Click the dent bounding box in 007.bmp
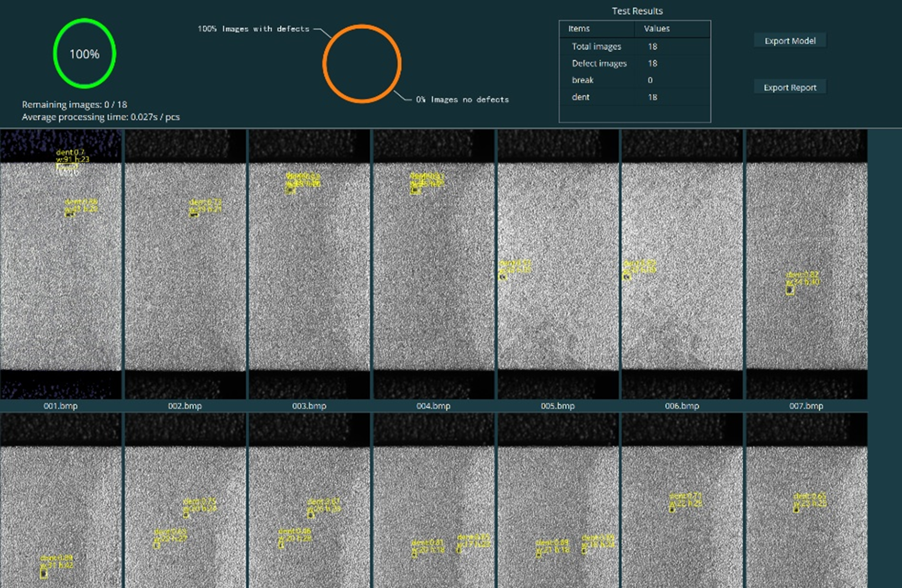Image resolution: width=902 pixels, height=588 pixels. pos(790,291)
